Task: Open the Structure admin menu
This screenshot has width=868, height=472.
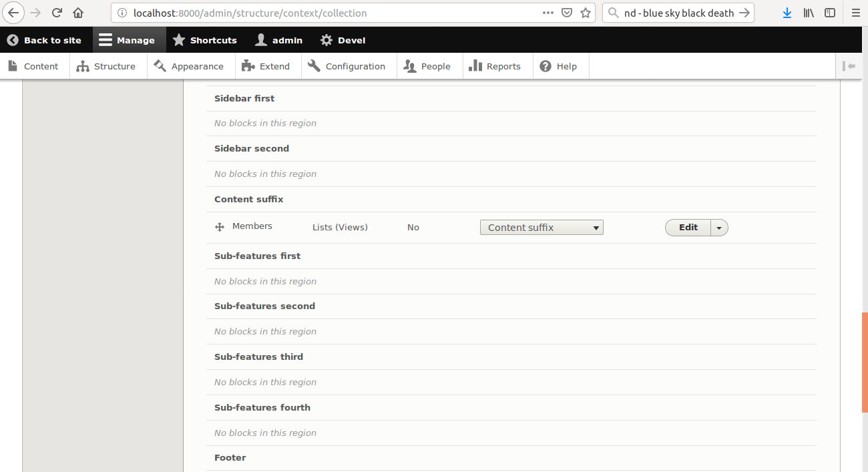Action: [107, 66]
